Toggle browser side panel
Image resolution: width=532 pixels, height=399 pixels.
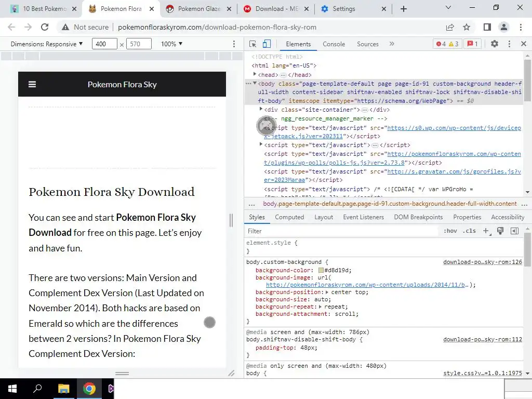[487, 27]
